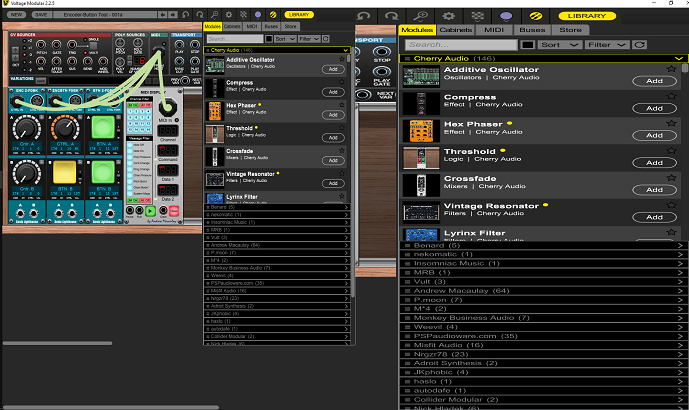
Task: Expand the Nrgzr78 (23) group in the enlarged list
Action: pyautogui.click(x=542, y=354)
